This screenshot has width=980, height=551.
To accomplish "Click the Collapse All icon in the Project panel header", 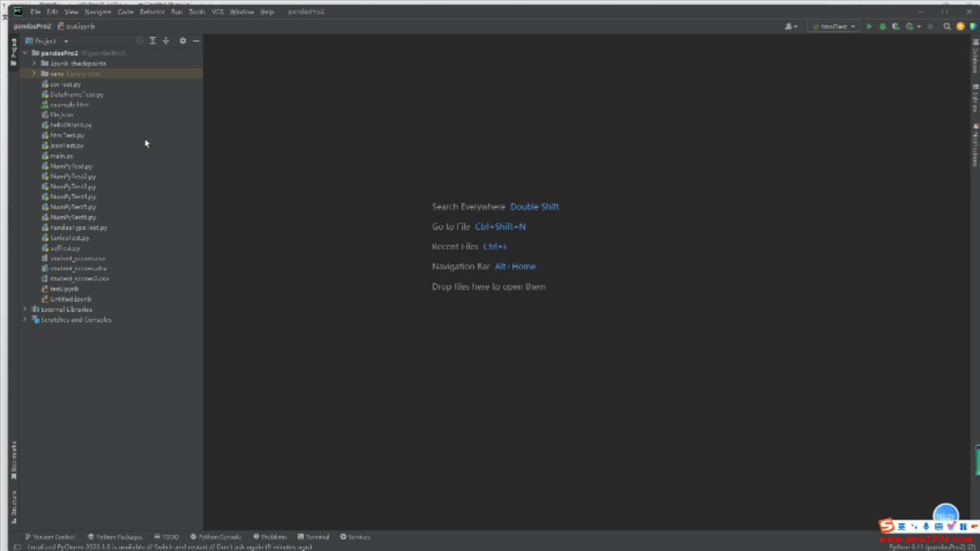I will [x=166, y=41].
